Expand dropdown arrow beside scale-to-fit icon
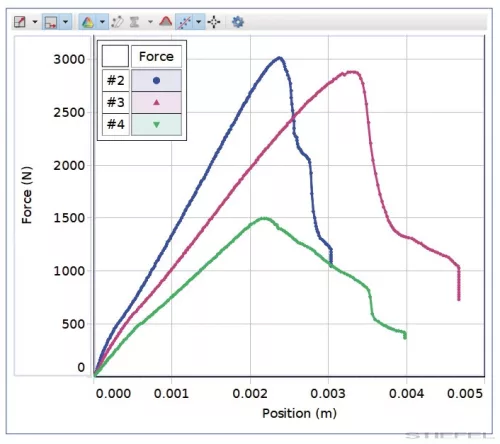This screenshot has width=500, height=444. (x=35, y=22)
